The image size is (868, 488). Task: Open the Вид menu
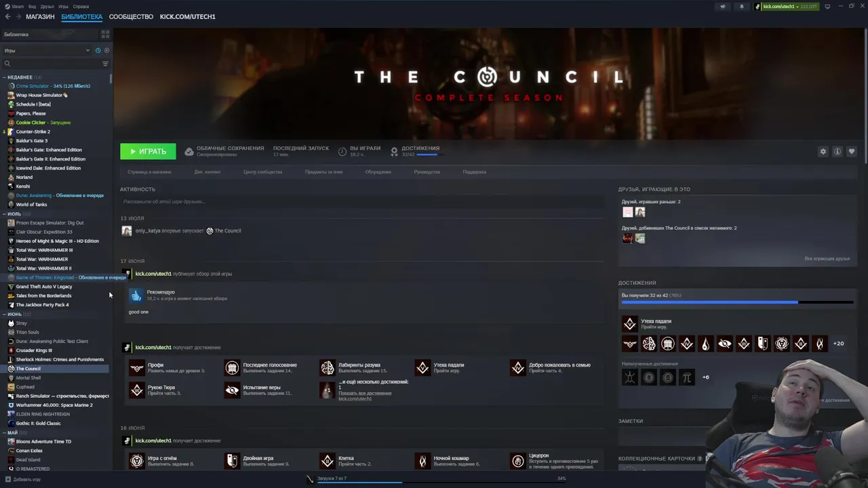[x=32, y=6]
